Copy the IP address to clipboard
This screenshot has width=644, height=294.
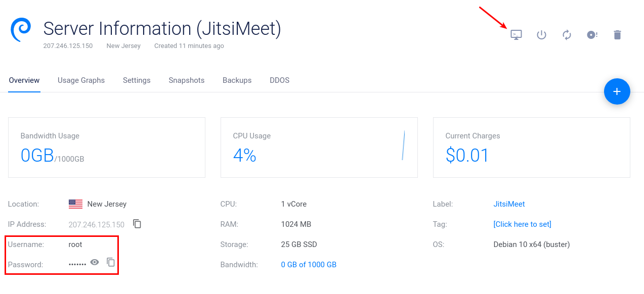click(137, 224)
